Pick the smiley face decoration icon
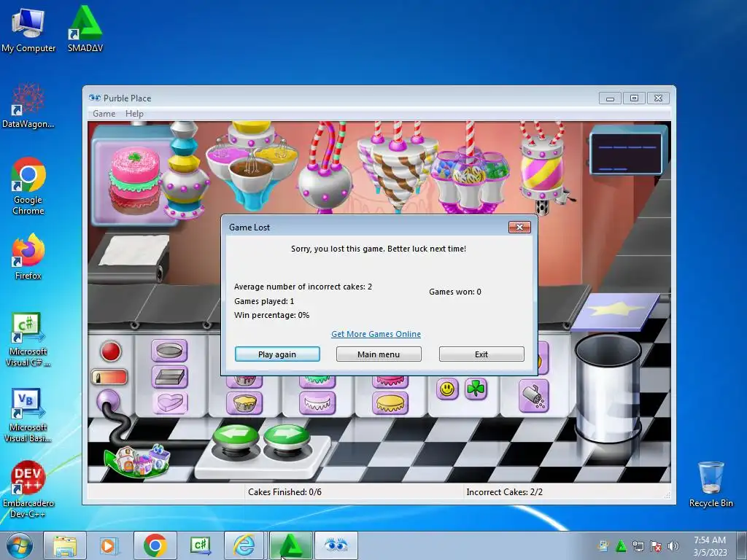This screenshot has height=560, width=747. [447, 389]
